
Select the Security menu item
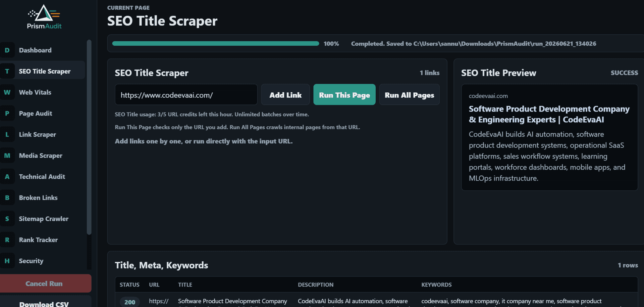point(43,261)
